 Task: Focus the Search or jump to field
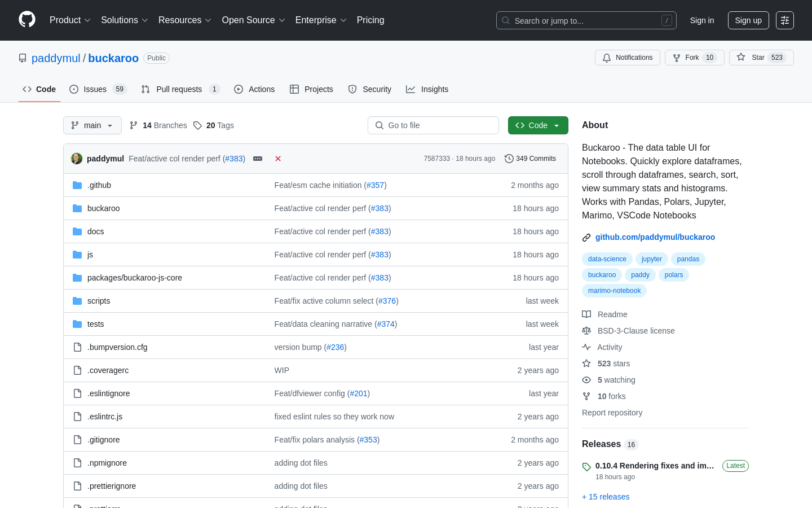click(x=586, y=20)
